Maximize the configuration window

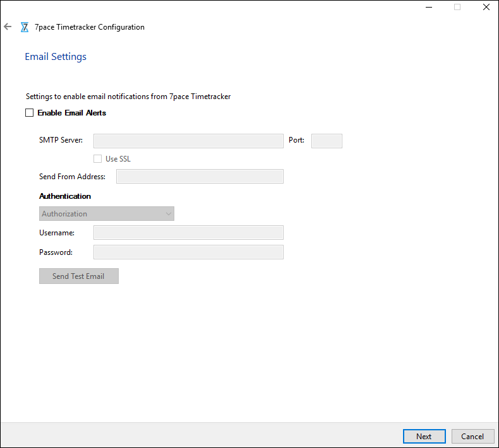[457, 7]
